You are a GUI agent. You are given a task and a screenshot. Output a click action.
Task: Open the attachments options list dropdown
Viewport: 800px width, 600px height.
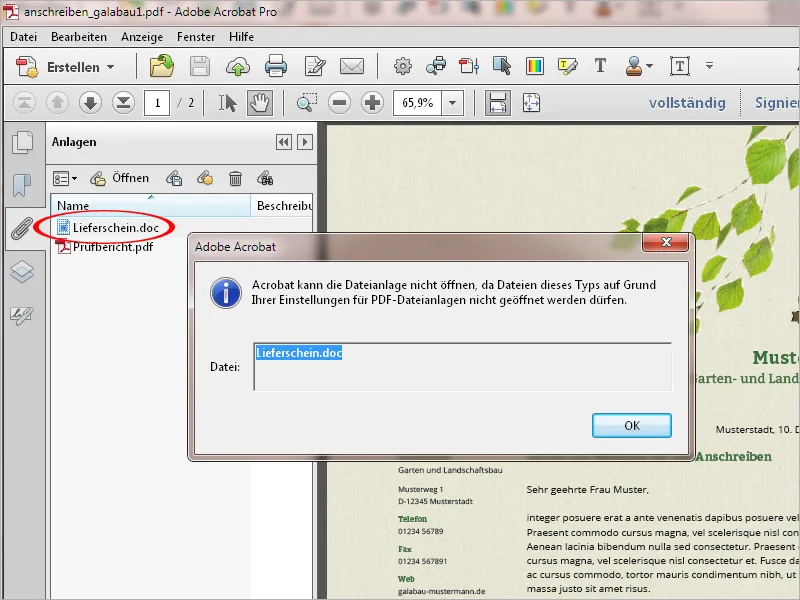tap(65, 179)
